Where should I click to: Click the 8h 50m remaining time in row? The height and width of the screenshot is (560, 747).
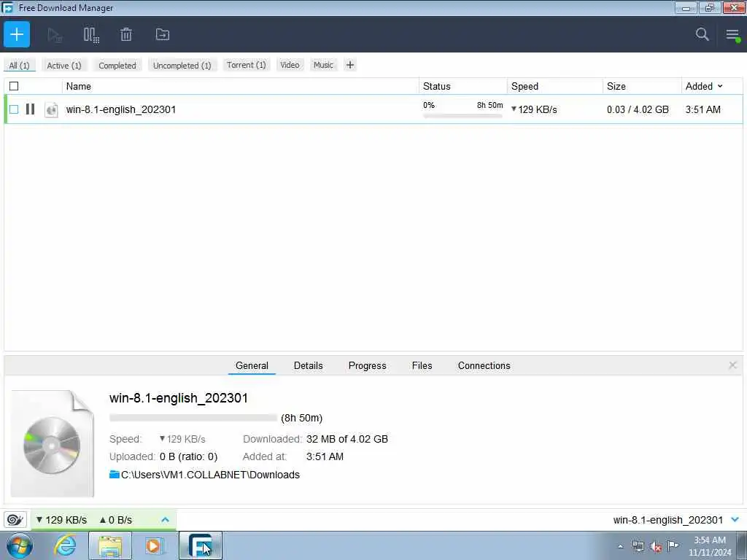489,105
